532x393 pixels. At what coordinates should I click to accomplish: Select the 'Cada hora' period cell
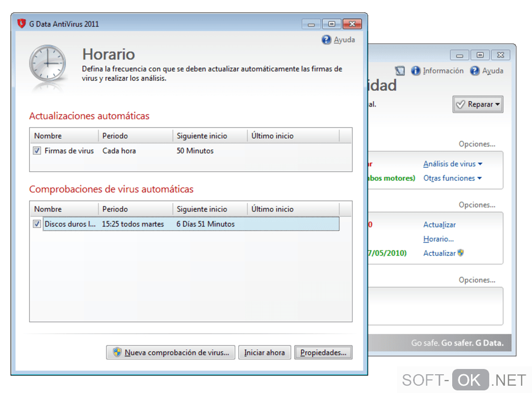click(119, 151)
